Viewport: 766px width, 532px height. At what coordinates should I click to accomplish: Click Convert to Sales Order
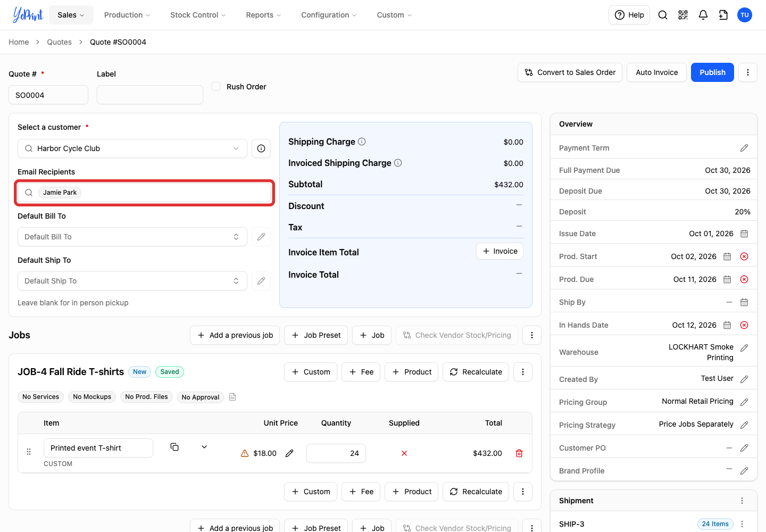pyautogui.click(x=570, y=72)
